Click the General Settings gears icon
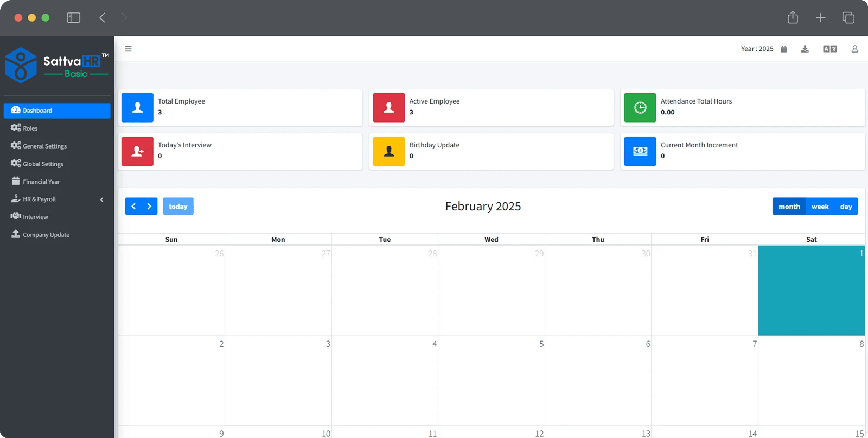Screen dimensions: 868x438 (x=16, y=146)
